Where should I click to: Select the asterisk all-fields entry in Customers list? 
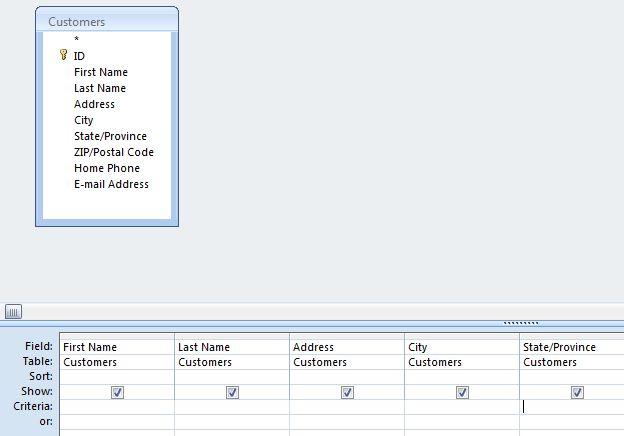[76, 40]
